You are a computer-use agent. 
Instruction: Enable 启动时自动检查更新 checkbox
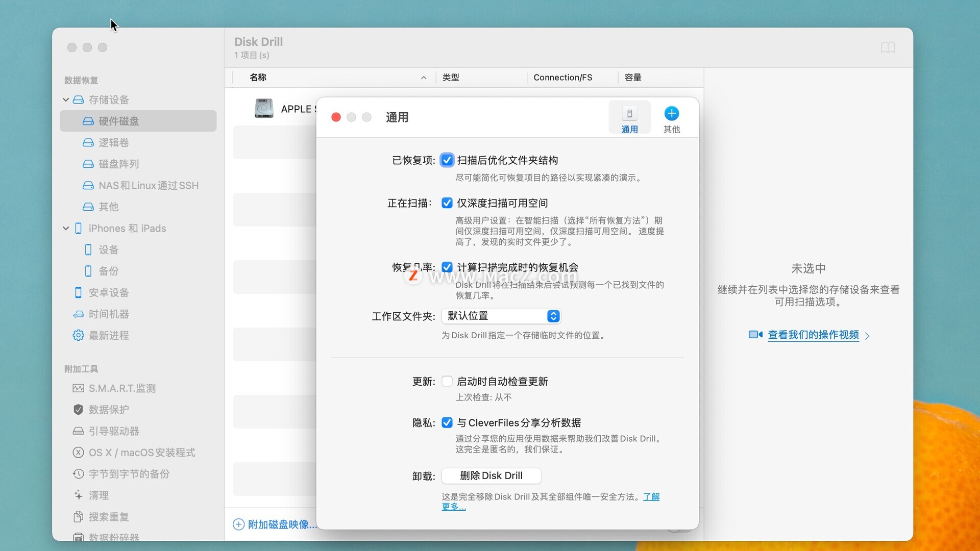pos(447,382)
